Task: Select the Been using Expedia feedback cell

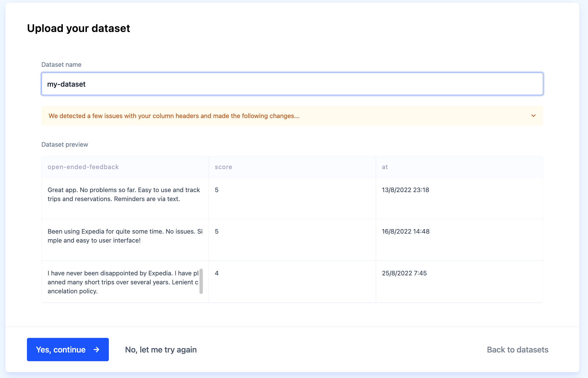Action: tap(125, 236)
